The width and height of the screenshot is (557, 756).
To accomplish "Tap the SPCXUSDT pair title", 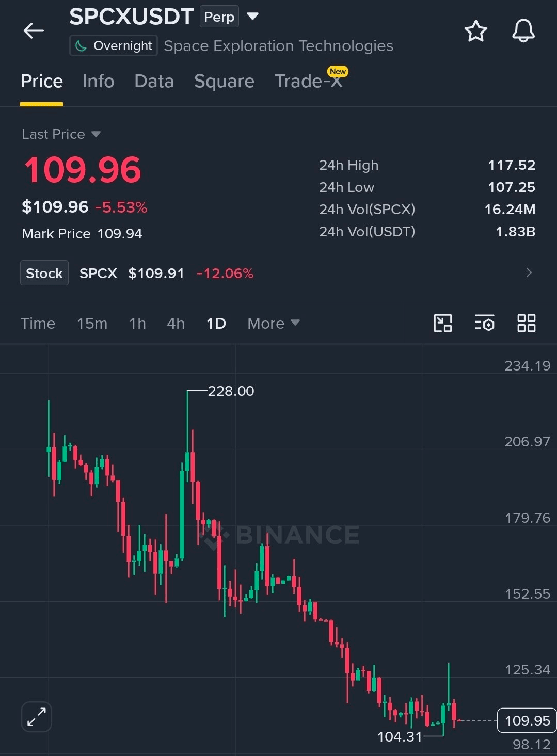I will point(132,17).
